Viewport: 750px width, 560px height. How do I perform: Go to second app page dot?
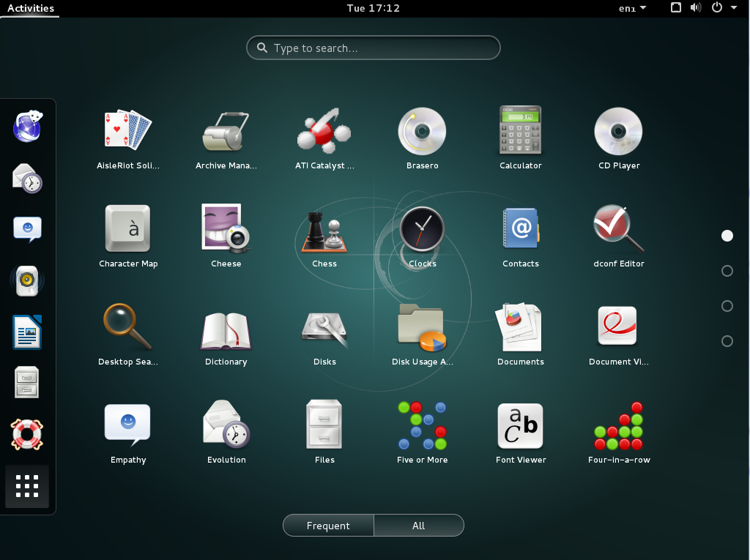pyautogui.click(x=727, y=271)
